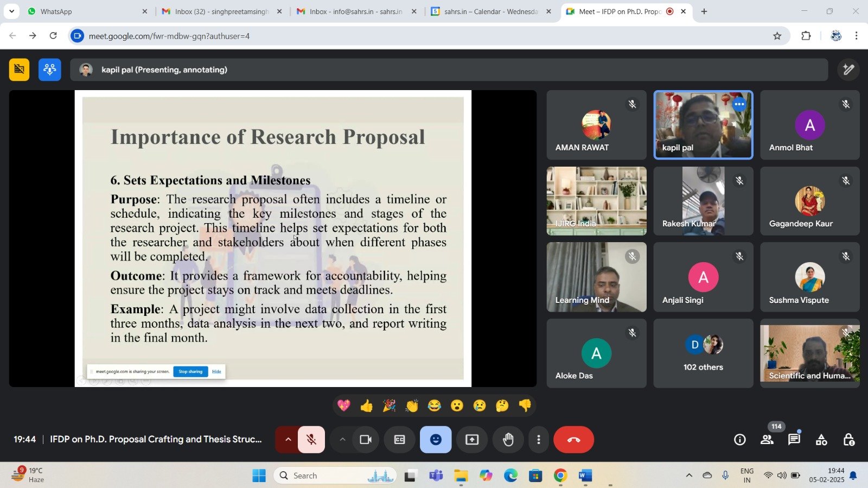Unmute the microphone

(311, 440)
